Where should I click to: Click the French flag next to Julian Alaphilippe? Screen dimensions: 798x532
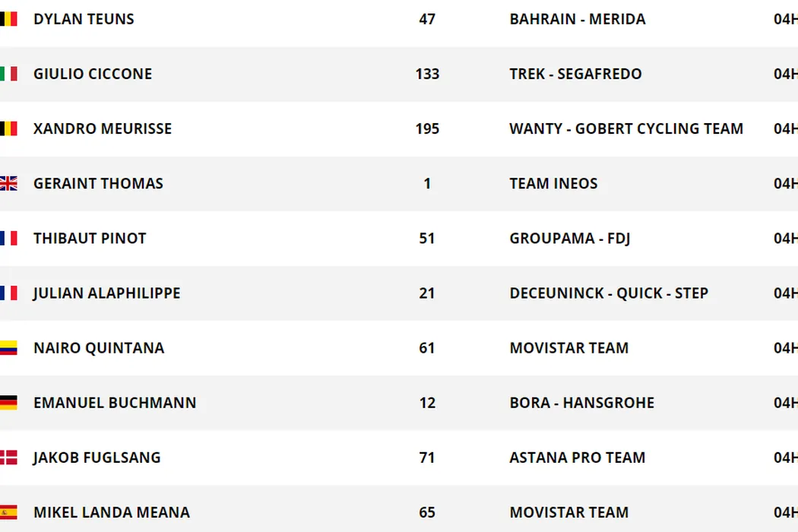click(x=8, y=293)
